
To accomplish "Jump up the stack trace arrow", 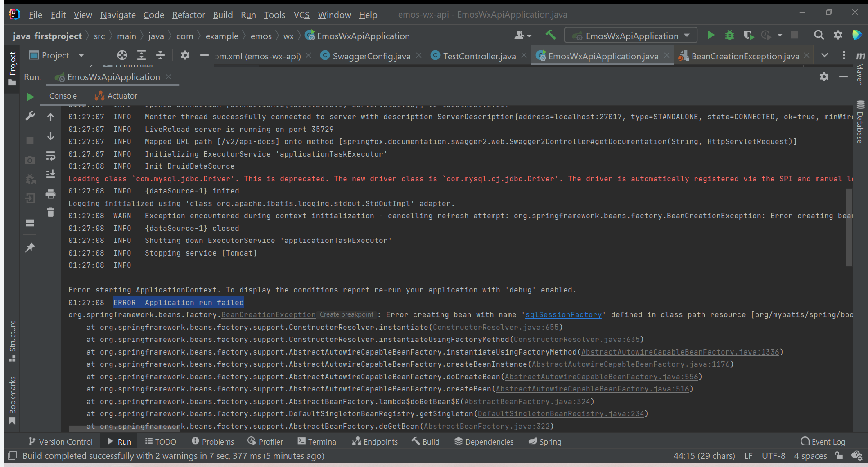I will tap(50, 117).
